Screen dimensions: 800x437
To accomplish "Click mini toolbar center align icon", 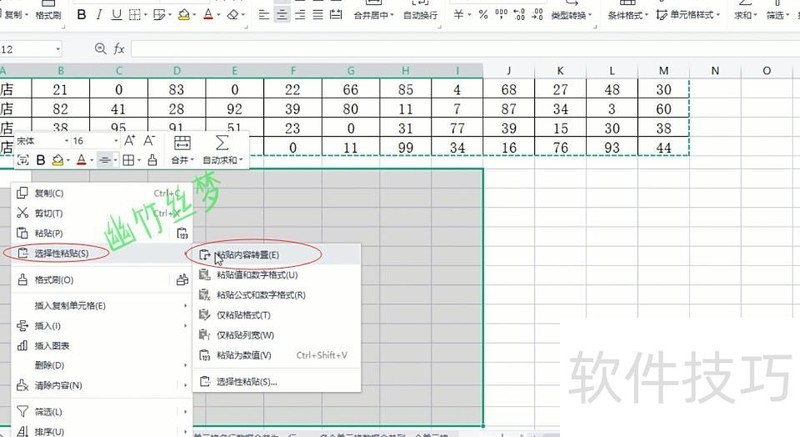I will [105, 161].
